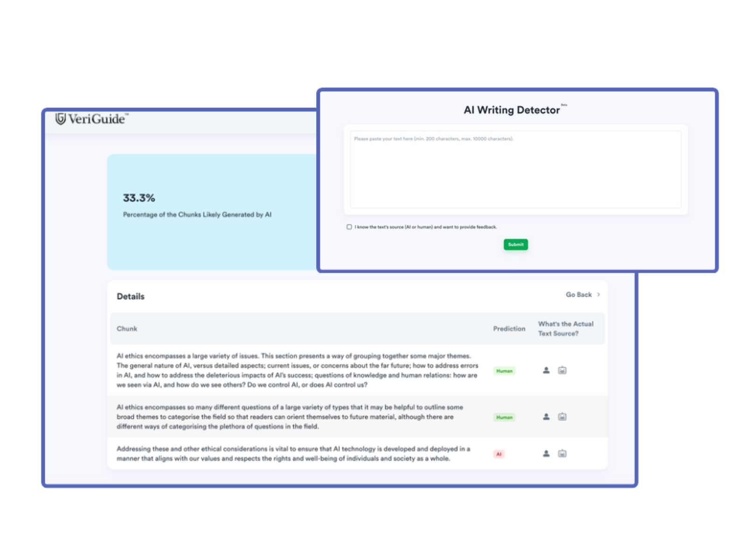Image resolution: width=747 pixels, height=560 pixels.
Task: Click the Human badge in the second row
Action: click(504, 417)
